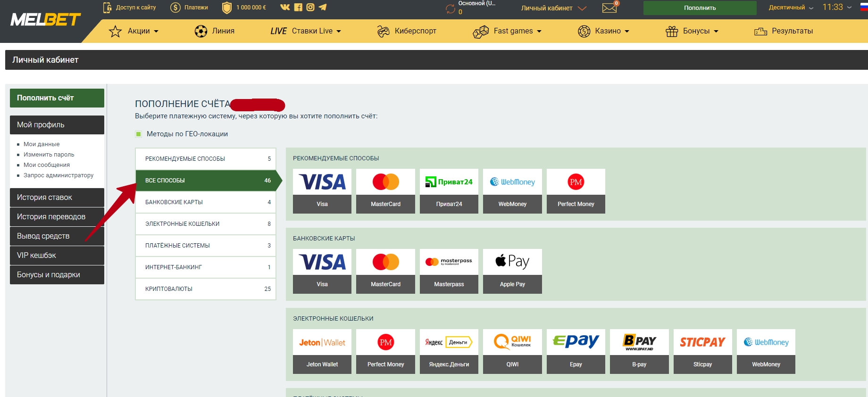
Task: Choose WebMoney under e-wallets
Action: (766, 351)
